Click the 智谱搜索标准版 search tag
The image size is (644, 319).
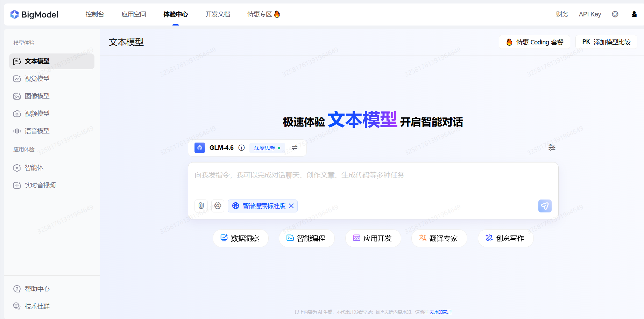tap(263, 206)
